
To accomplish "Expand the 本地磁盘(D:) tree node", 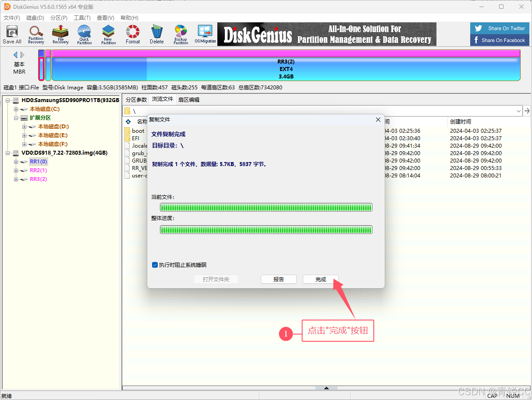I will point(25,127).
